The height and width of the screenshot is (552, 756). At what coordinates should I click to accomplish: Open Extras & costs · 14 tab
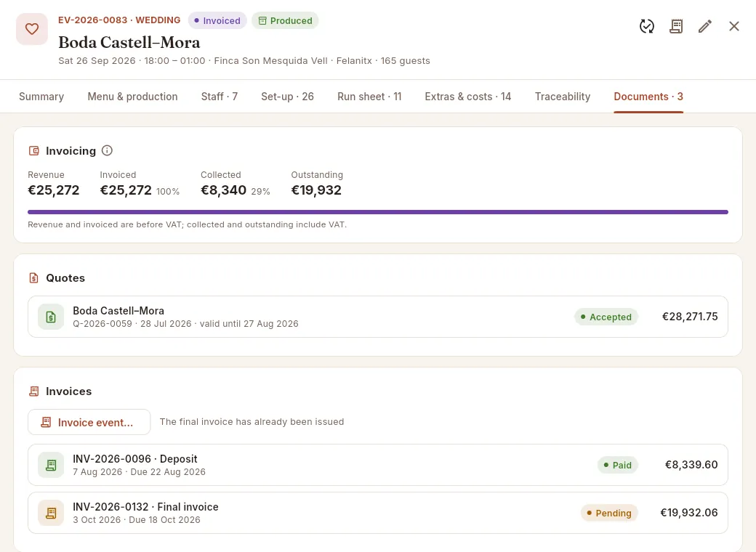tap(467, 97)
